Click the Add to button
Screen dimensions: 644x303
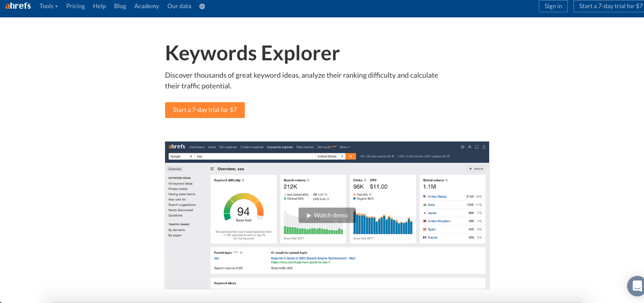(475, 169)
